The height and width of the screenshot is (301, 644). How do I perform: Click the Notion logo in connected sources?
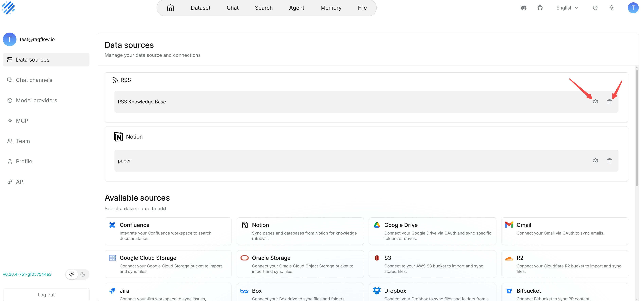pos(118,137)
